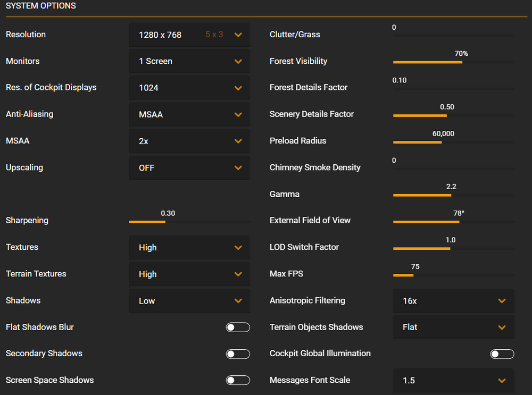Image resolution: width=532 pixels, height=395 pixels.
Task: Expand the Terrain Objects Shadows dropdown set to Flat
Action: tap(453, 327)
